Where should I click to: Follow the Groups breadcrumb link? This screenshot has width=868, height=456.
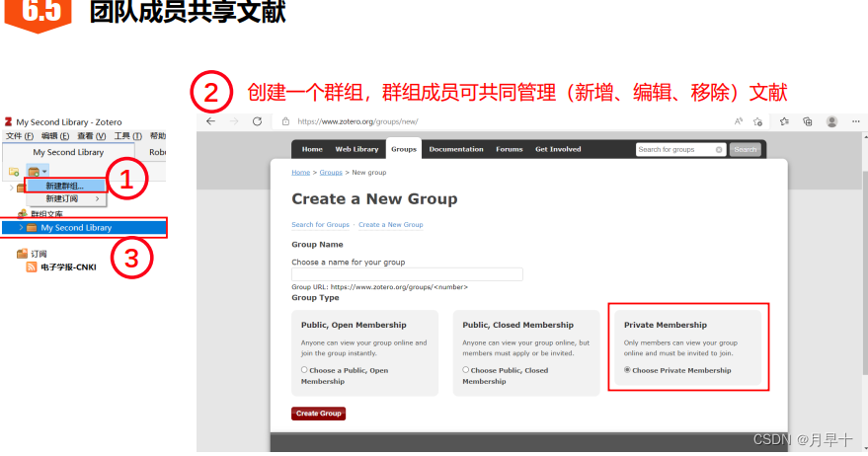point(331,172)
